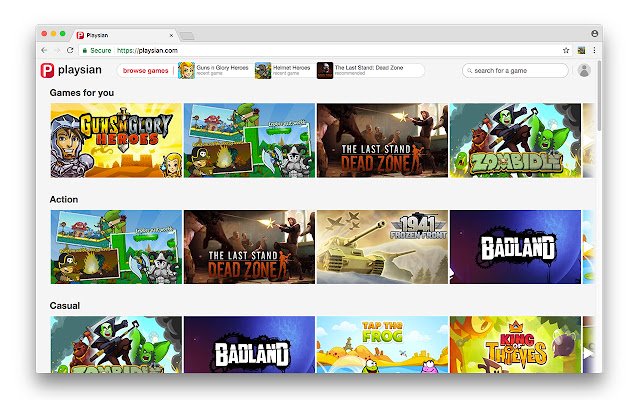640x400 pixels.
Task: Open the user profile avatar
Action: pyautogui.click(x=584, y=71)
